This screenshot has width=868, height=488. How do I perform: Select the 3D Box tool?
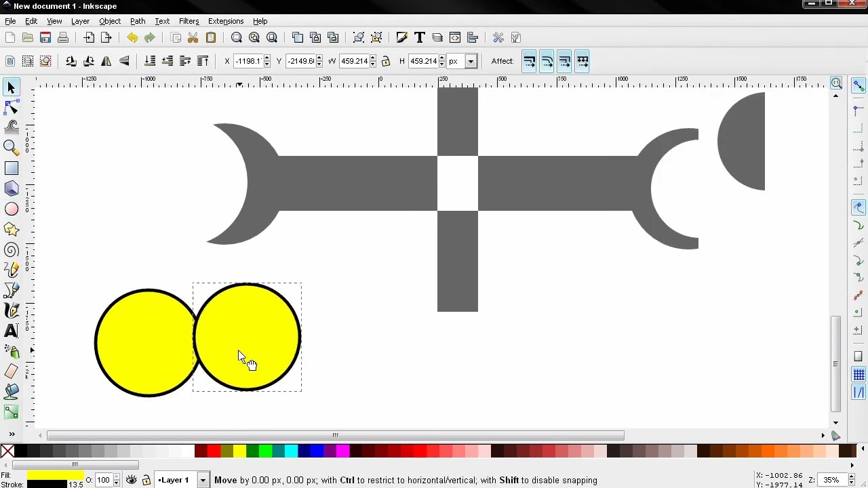pos(11,188)
